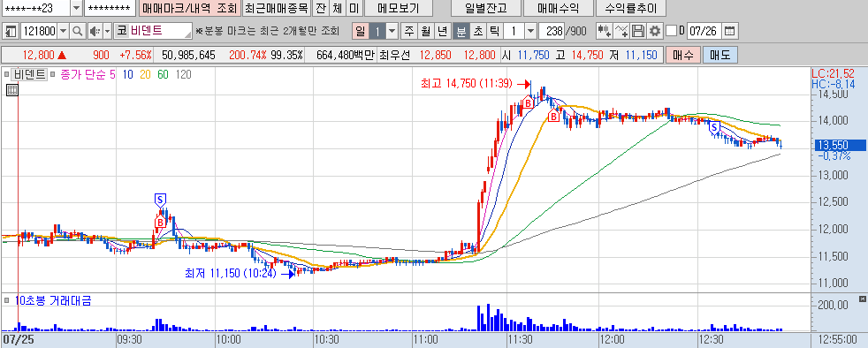Open the 비덴트 stock name combo box
Image resolution: width=868 pixels, height=348 pixels.
[x=153, y=31]
